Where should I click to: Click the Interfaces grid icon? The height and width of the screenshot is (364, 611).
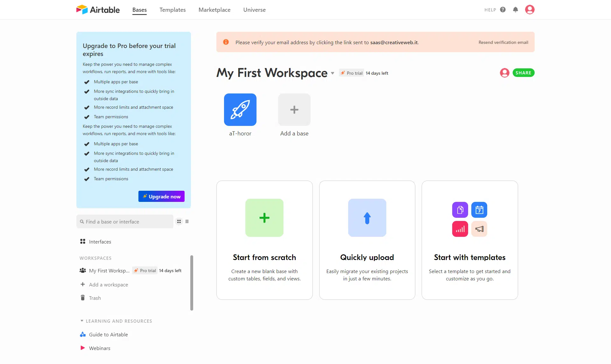(83, 241)
